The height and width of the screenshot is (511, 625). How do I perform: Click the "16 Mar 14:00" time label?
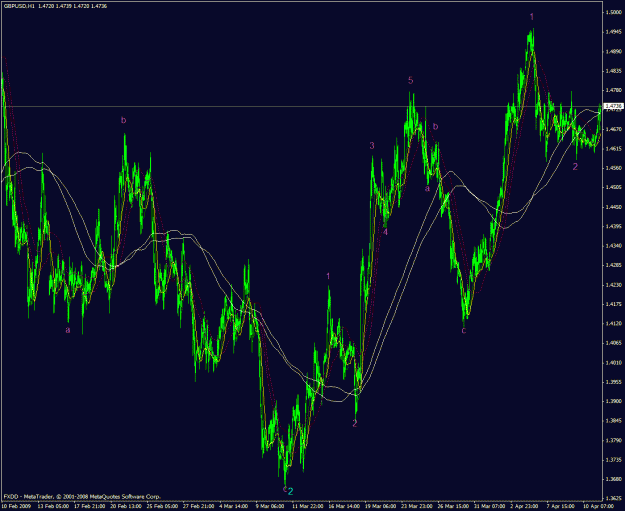point(344,506)
